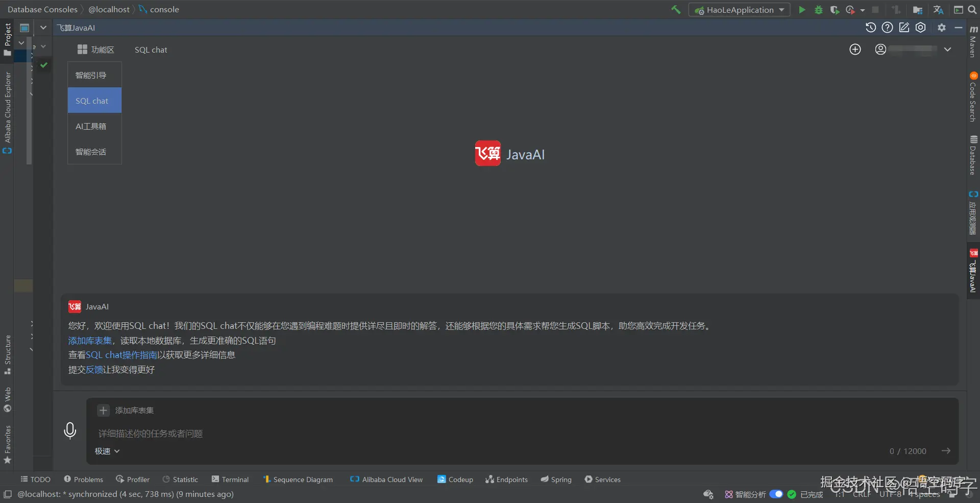Start debugging with the green bug icon
The height and width of the screenshot is (503, 980).
pyautogui.click(x=818, y=10)
